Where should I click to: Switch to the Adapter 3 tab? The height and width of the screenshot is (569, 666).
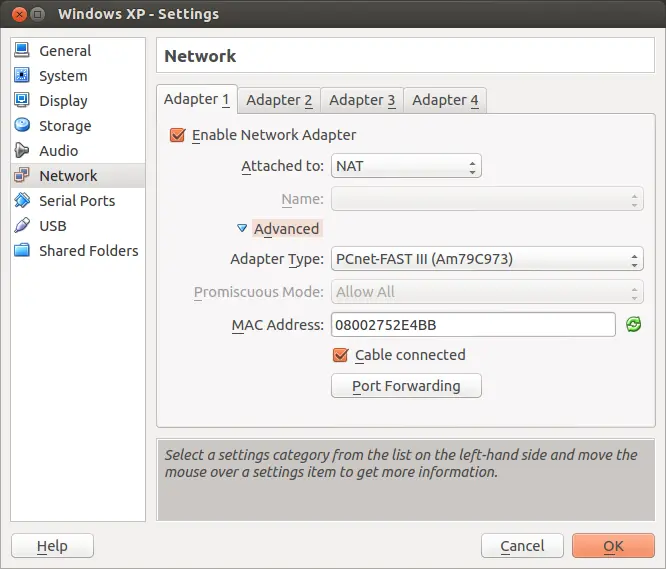coord(362,100)
